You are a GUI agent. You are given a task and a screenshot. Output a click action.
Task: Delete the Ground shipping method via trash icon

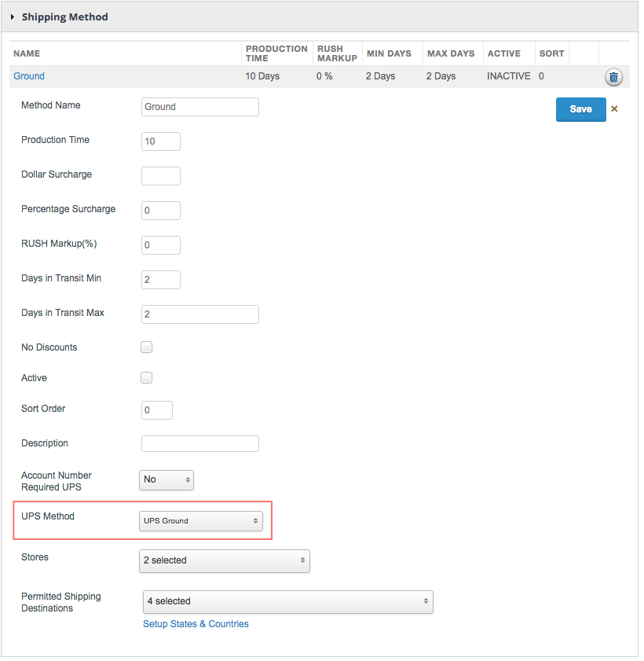613,77
